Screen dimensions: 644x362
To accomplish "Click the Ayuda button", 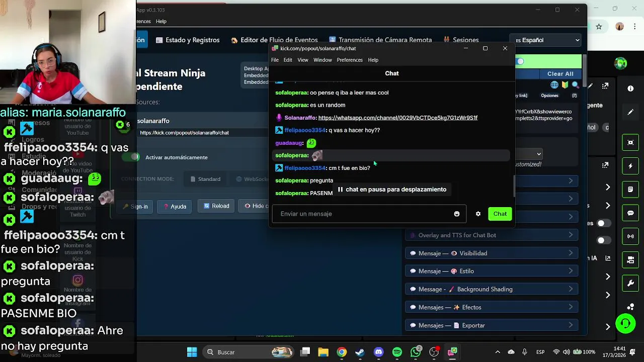I will [175, 207].
